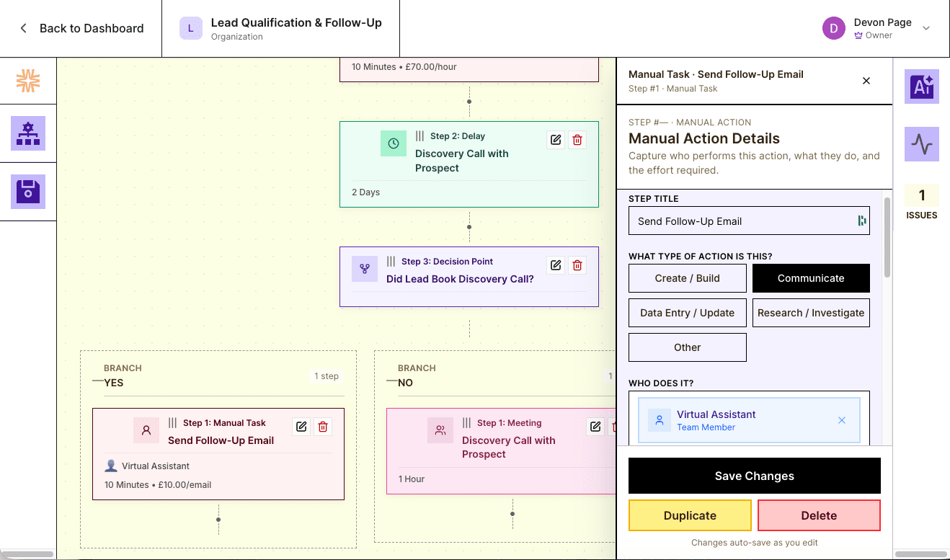
Task: Open the Issues counter panel
Action: (921, 203)
